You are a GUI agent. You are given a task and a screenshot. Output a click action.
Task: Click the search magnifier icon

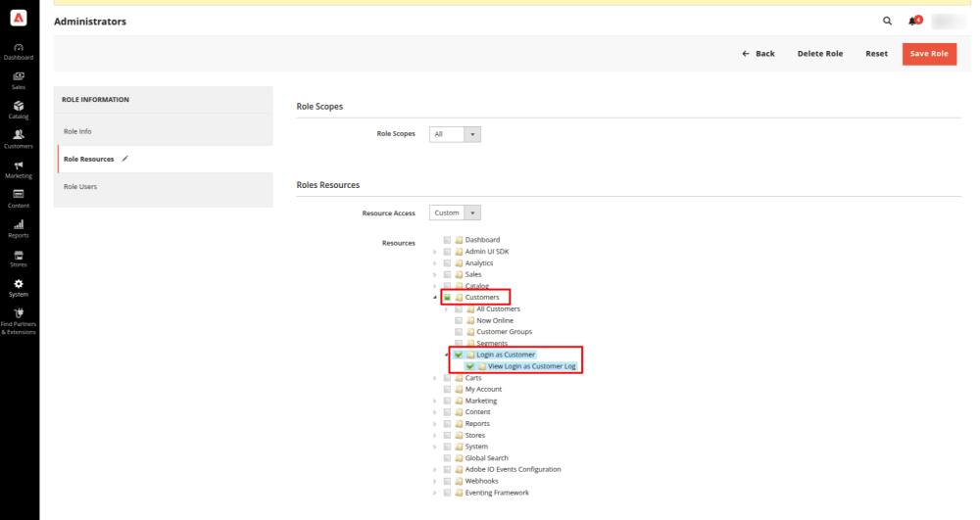[x=888, y=21]
